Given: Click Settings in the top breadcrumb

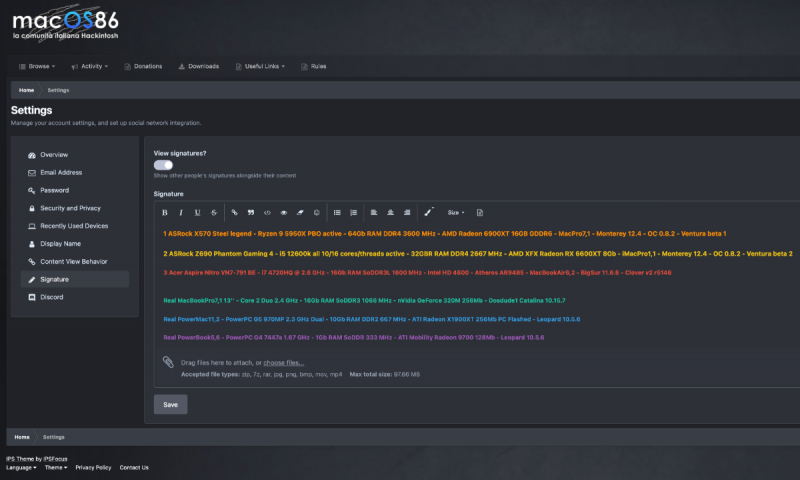Looking at the screenshot, I should [x=58, y=90].
